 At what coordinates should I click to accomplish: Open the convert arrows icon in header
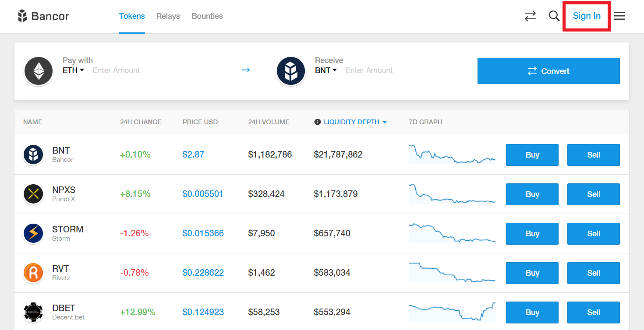click(530, 16)
